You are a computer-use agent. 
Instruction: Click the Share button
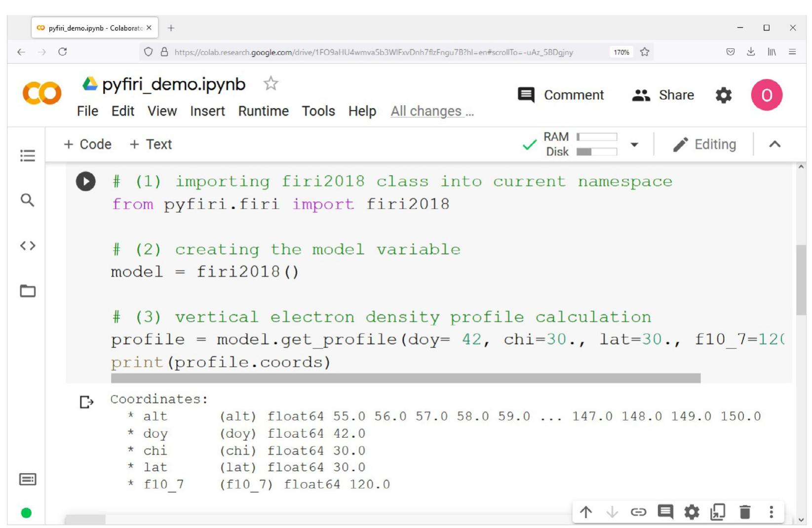[x=663, y=95]
